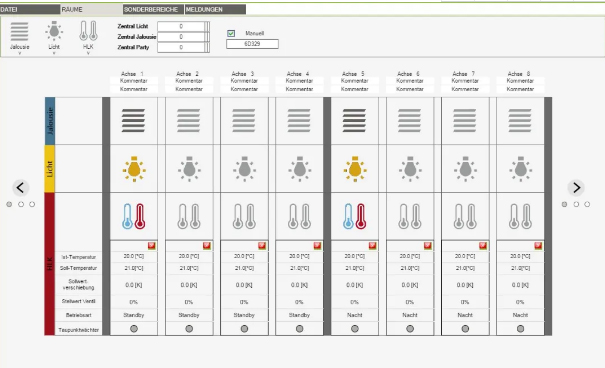Select the HLK thermometer icon in Achse 1

point(134,216)
